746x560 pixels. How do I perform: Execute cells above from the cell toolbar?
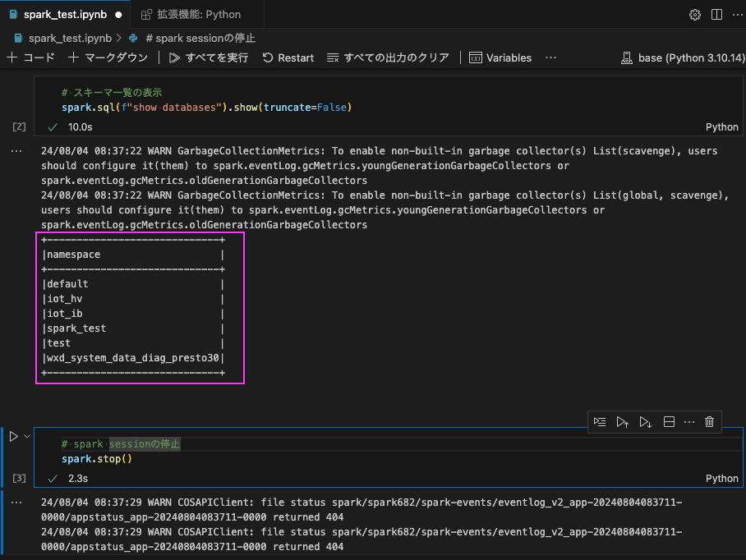point(622,422)
